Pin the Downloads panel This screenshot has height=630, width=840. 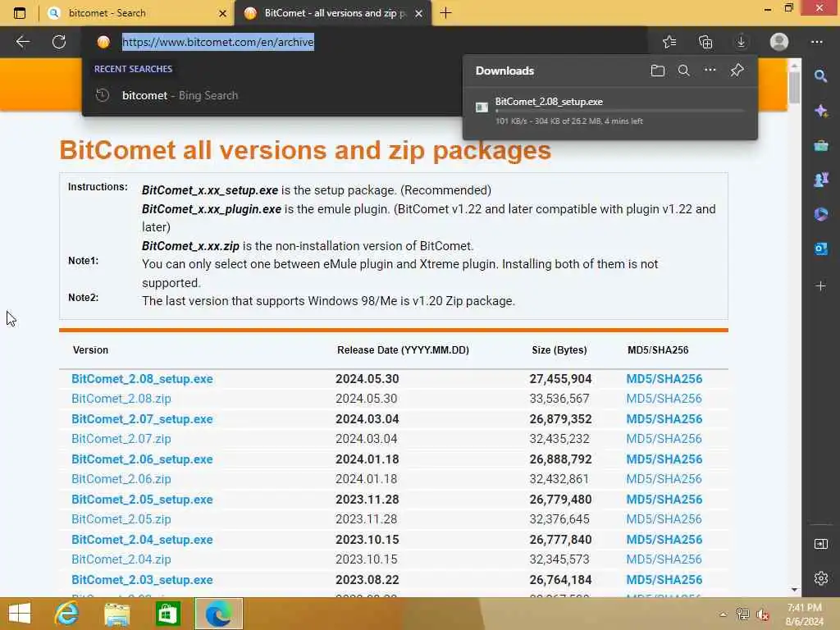pos(737,71)
